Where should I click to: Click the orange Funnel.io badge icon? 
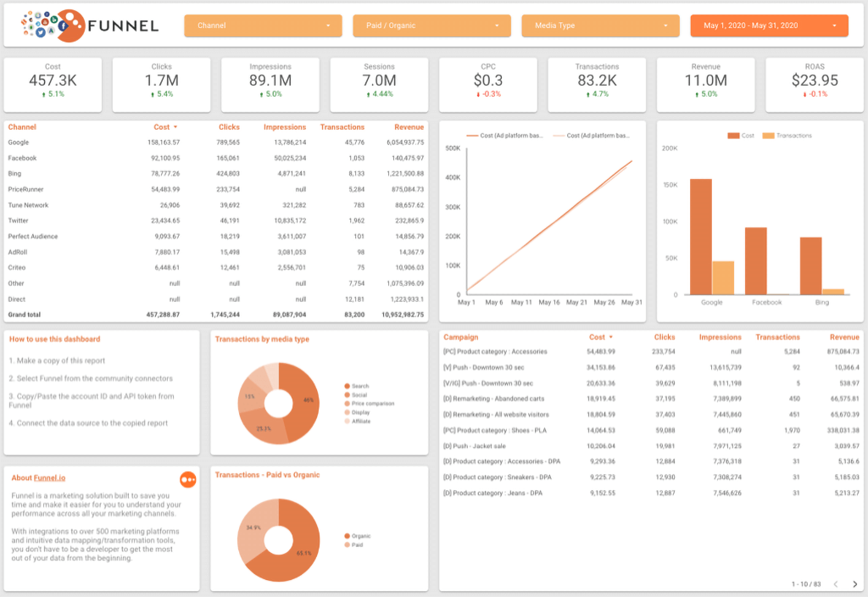(188, 480)
